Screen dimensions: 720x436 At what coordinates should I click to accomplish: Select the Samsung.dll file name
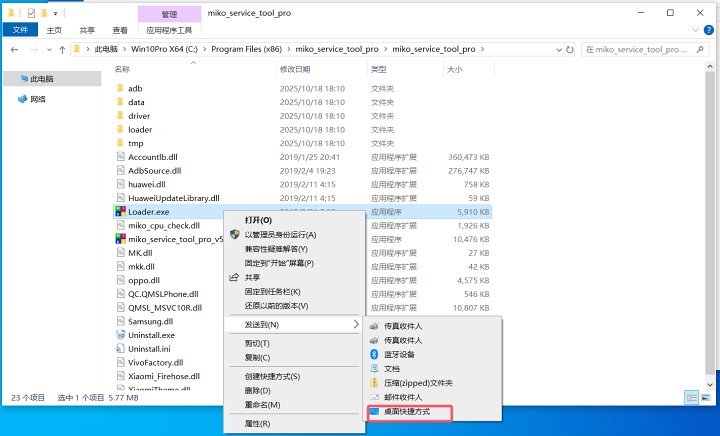coord(151,321)
